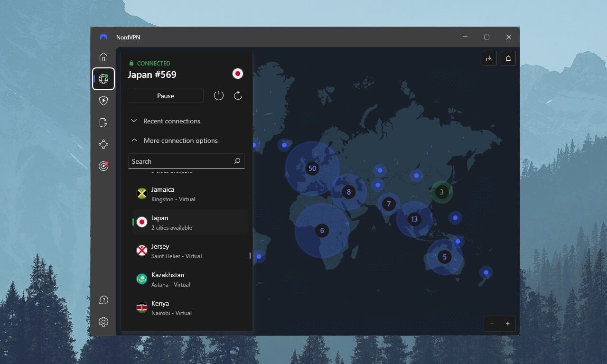Image resolution: width=607 pixels, height=364 pixels.
Task: Open the Home sidebar icon
Action: pos(103,57)
